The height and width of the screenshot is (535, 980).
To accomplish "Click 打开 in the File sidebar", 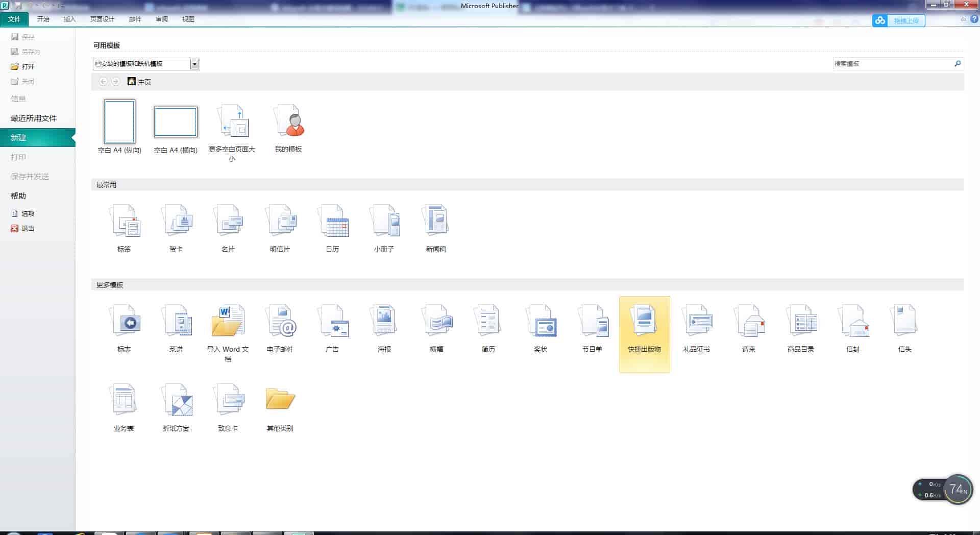I will (x=27, y=66).
